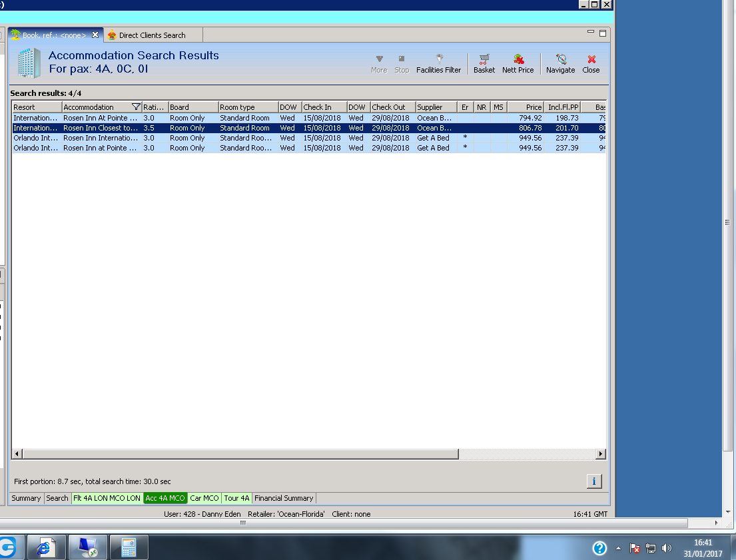Sort by the Resort column header
736x560 pixels.
[37, 107]
